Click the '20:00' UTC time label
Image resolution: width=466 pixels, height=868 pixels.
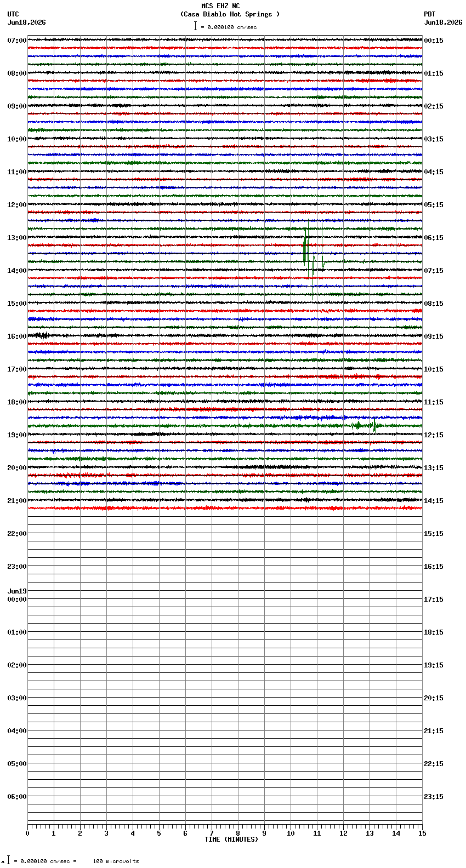click(x=17, y=468)
